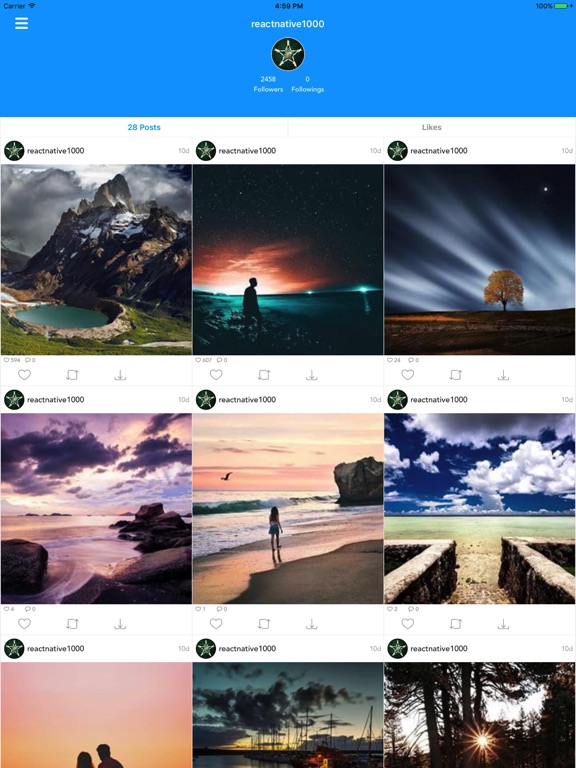This screenshot has height=768, width=576.
Task: Select the reactnative1000 title in header
Action: [x=288, y=24]
